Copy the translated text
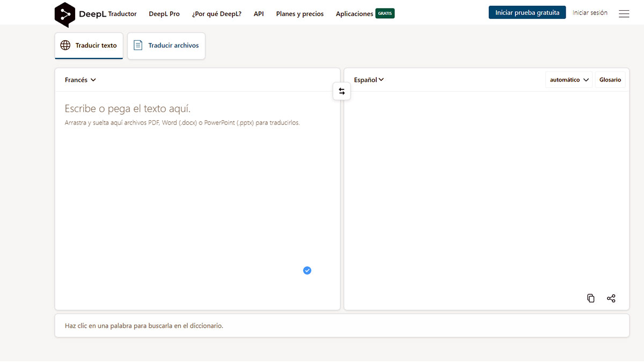 point(591,298)
